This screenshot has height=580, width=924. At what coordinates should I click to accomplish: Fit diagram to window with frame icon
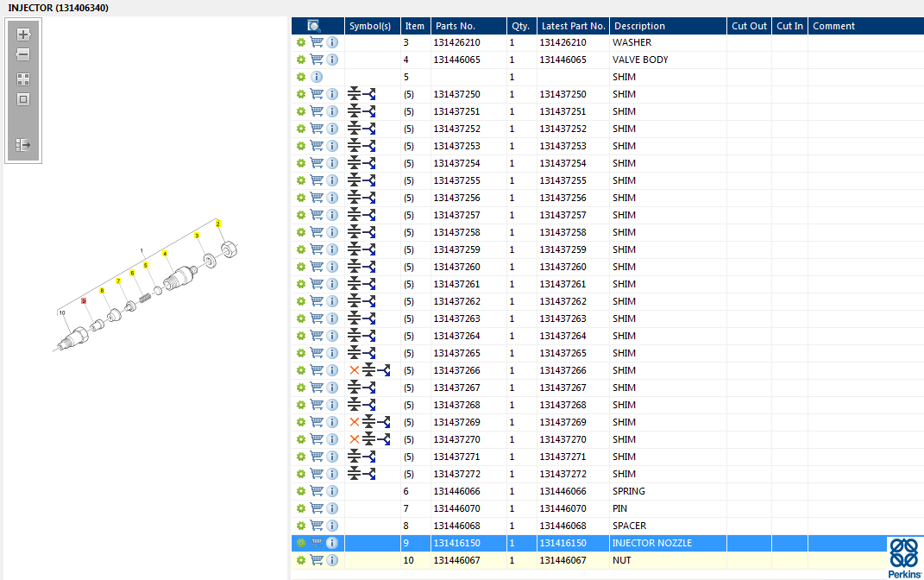pos(23,99)
